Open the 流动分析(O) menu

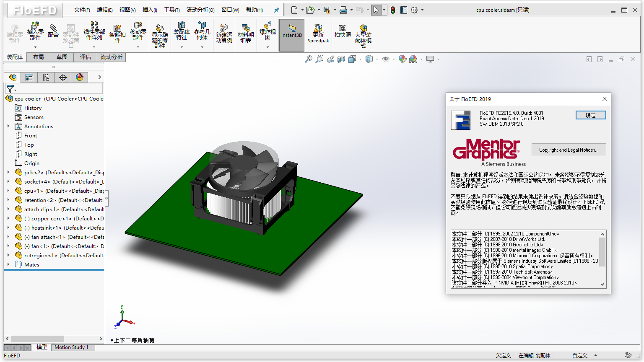click(200, 10)
